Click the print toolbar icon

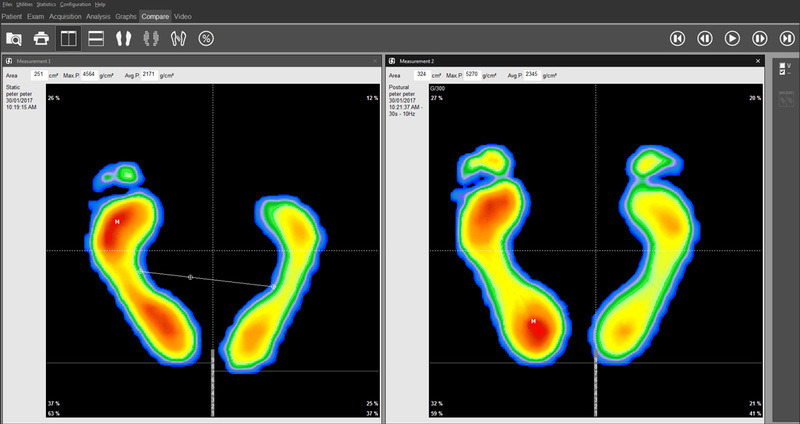[x=42, y=38]
